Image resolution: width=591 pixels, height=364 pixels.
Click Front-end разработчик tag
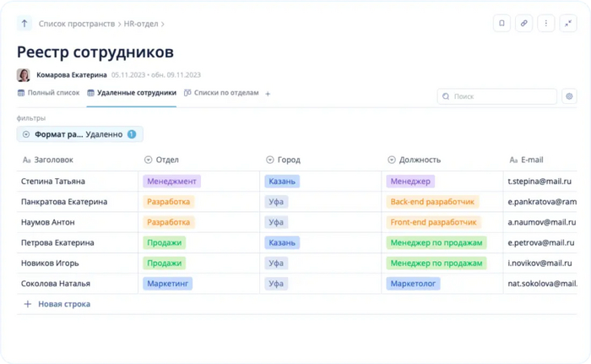tap(433, 222)
